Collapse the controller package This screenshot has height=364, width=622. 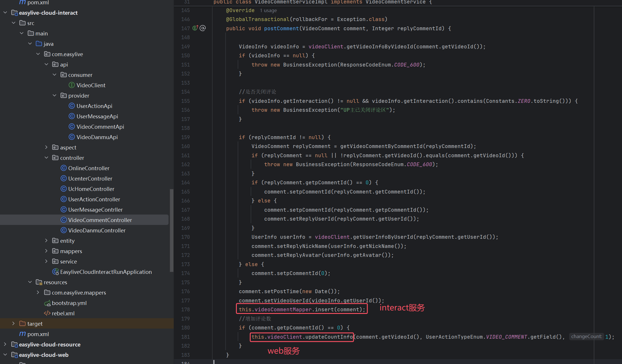(x=46, y=158)
